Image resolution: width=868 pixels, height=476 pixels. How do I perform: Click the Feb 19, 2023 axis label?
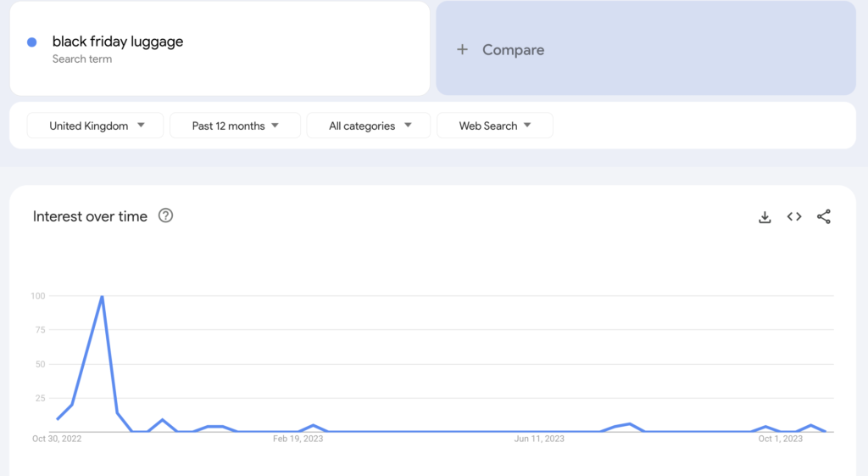tap(298, 439)
